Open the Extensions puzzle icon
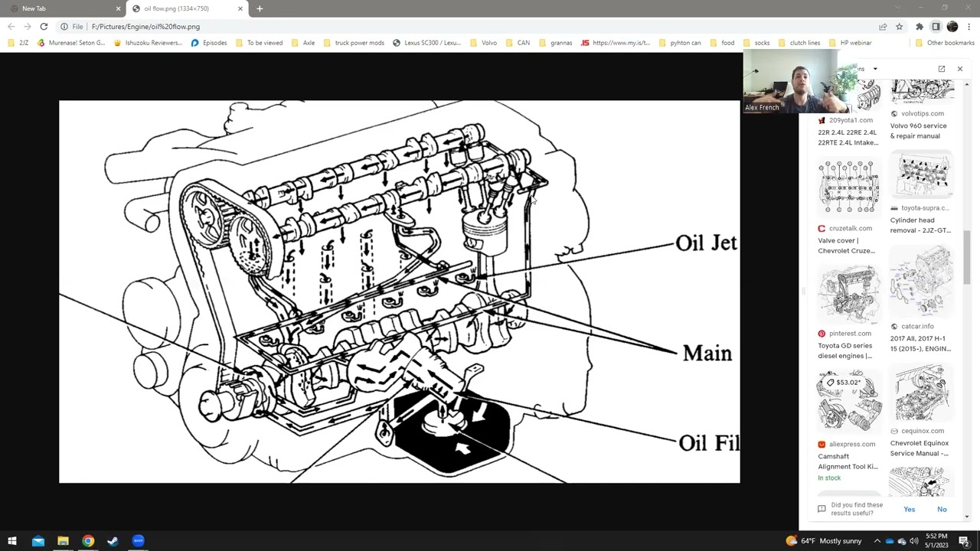 (920, 27)
